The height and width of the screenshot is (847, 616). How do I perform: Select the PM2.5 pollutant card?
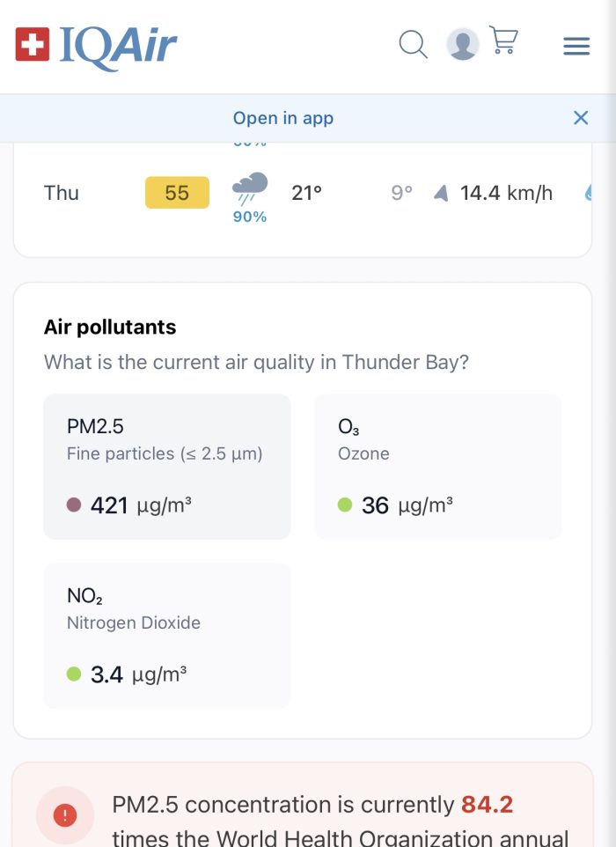[167, 467]
